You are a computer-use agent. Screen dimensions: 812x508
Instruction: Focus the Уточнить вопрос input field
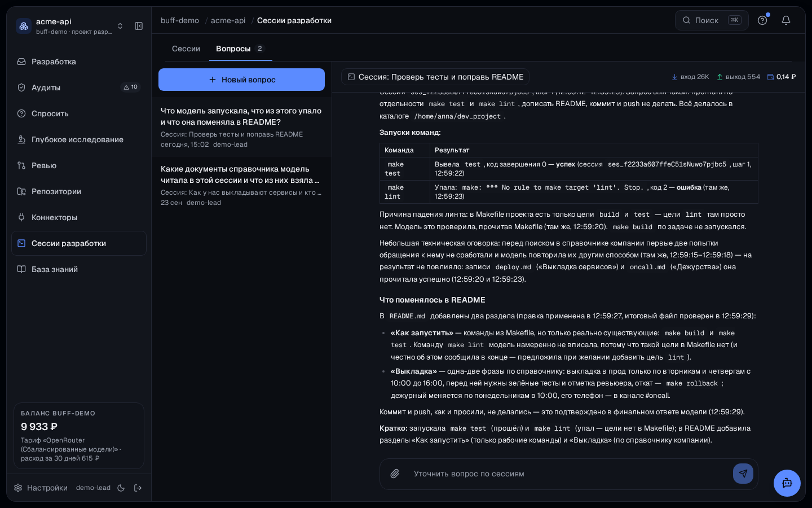click(x=568, y=474)
